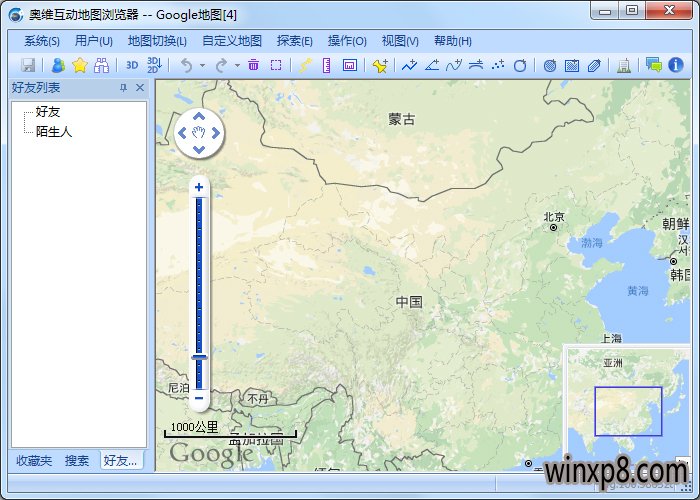Select the add polyline track tool
This screenshot has width=700, height=500.
pos(409,65)
